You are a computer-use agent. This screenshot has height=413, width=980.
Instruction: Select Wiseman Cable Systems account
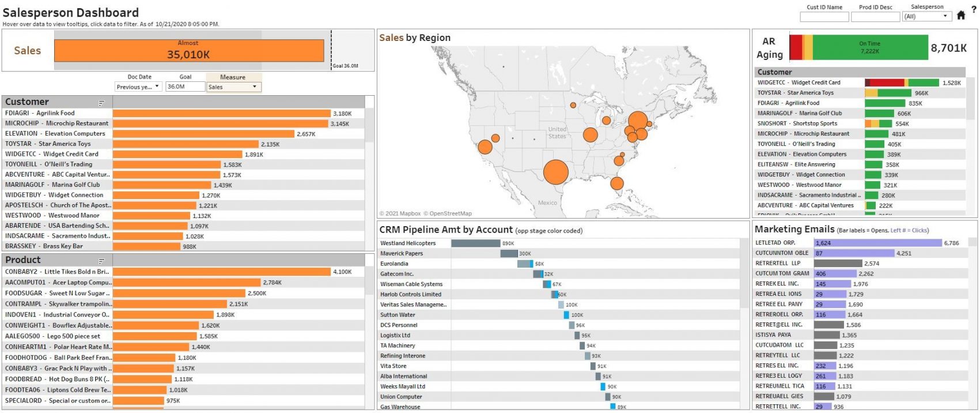click(x=559, y=284)
